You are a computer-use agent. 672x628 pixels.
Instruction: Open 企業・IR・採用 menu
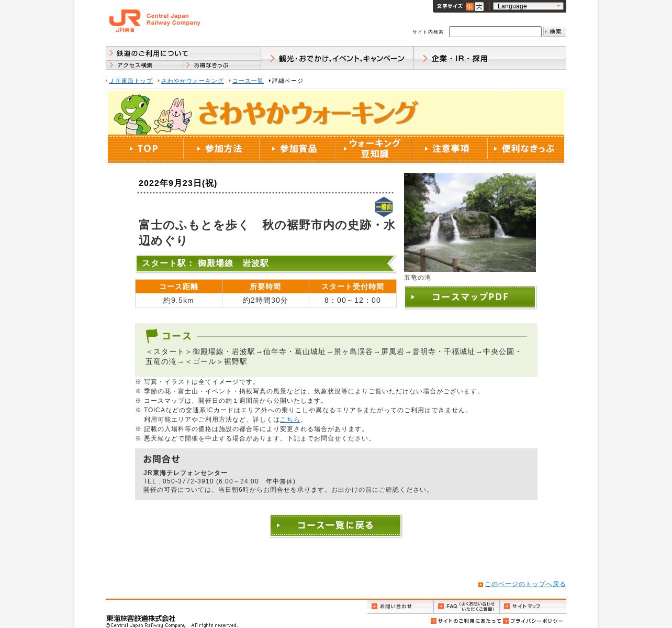(x=490, y=58)
